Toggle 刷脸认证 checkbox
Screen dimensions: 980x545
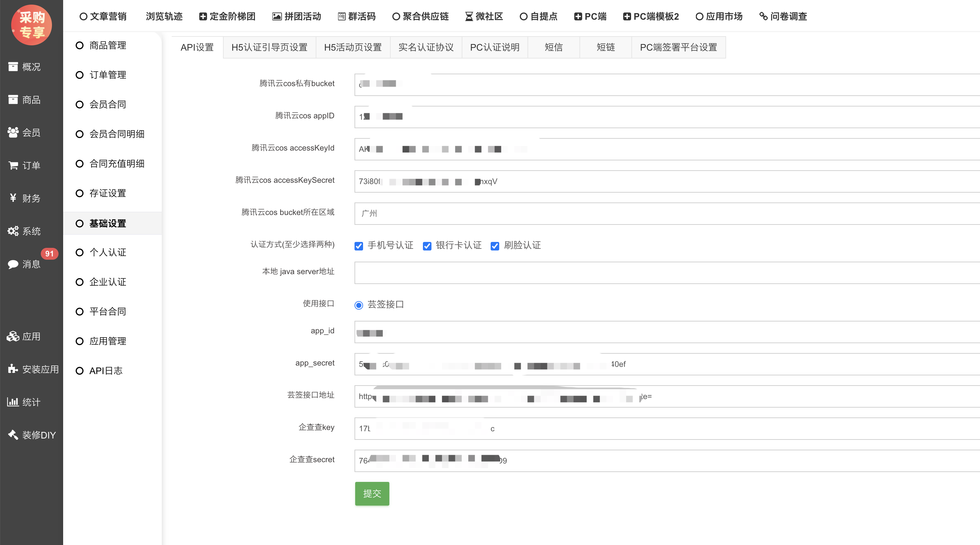(x=495, y=246)
